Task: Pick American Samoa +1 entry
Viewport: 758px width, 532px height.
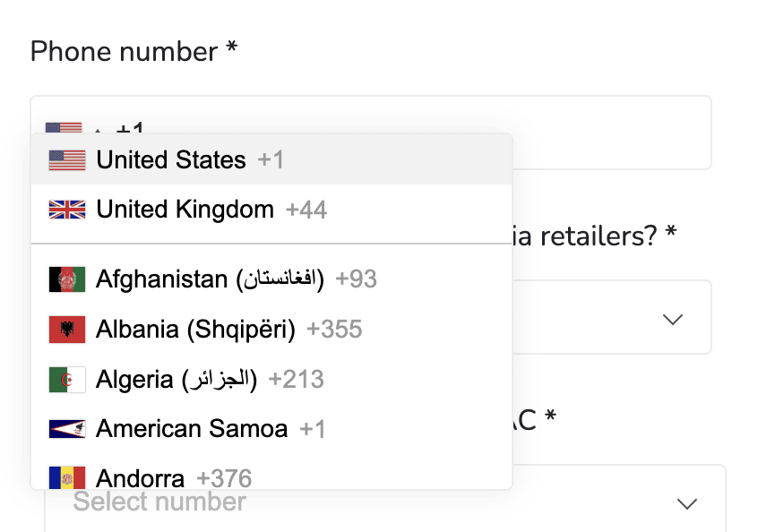Action: 271,429
